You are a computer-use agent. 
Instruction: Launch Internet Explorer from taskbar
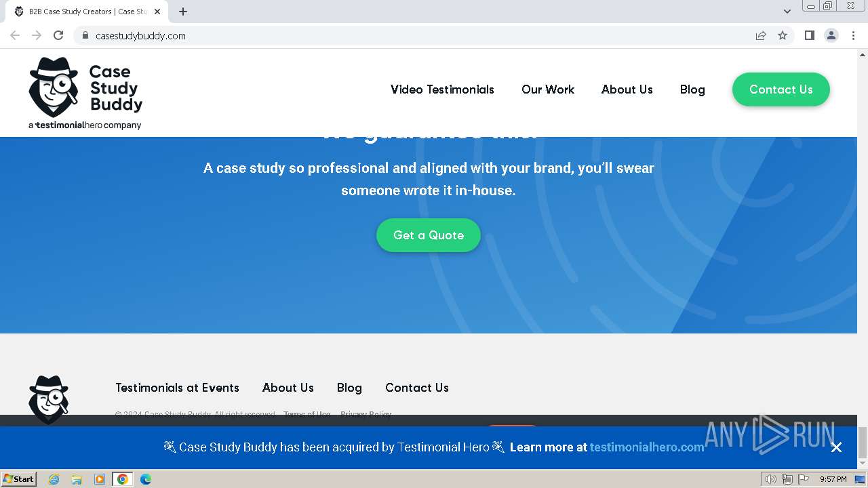(x=54, y=479)
